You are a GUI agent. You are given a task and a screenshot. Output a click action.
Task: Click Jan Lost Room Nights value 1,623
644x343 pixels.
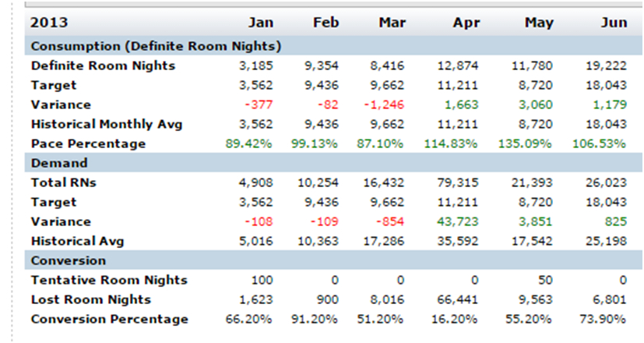click(256, 299)
